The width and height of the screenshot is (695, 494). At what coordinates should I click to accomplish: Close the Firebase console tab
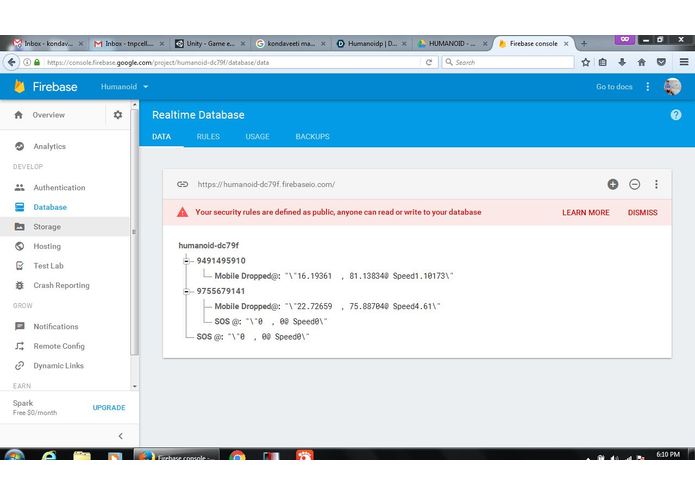point(566,43)
